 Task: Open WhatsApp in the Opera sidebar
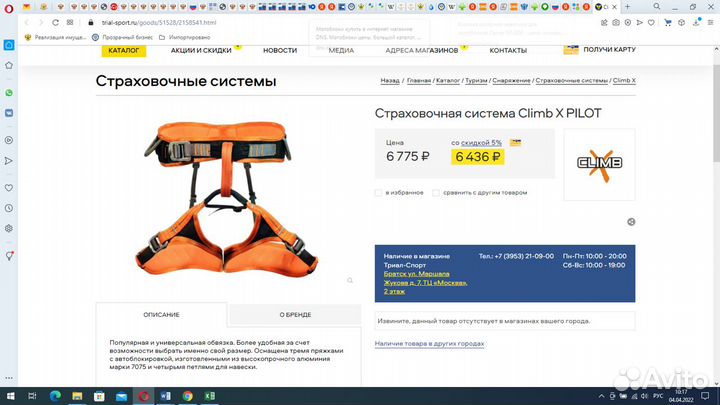pyautogui.click(x=9, y=93)
